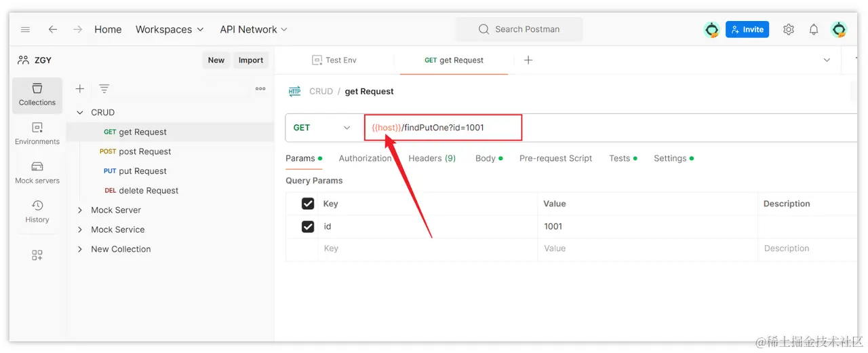Screen dimensions: 868x353
Task: Select delete Request in CRUD
Action: (x=170, y=191)
